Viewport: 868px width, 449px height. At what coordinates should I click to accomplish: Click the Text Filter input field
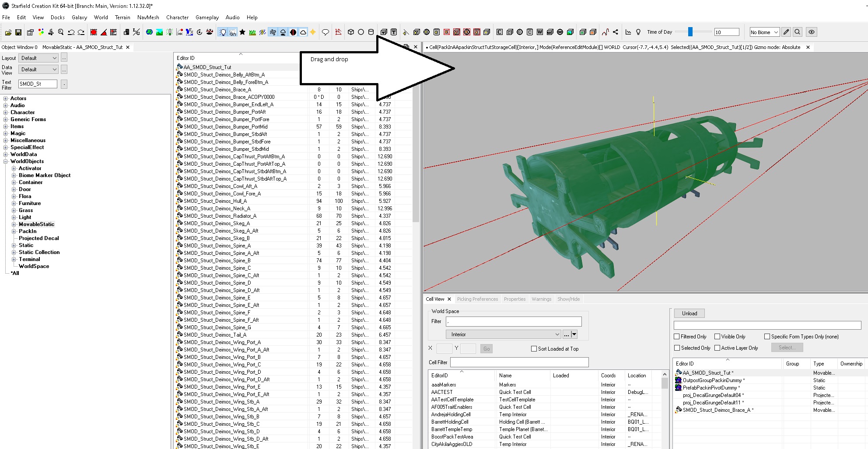(38, 84)
